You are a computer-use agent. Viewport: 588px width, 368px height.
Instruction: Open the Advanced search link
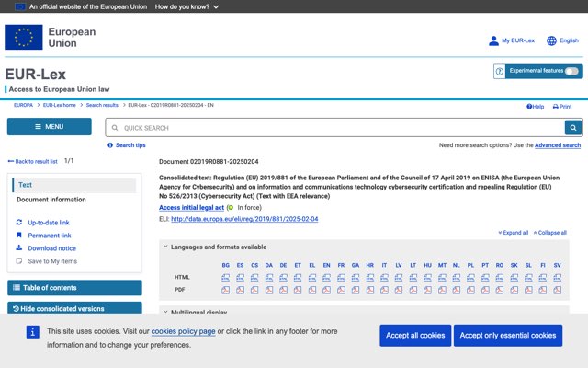pos(558,145)
